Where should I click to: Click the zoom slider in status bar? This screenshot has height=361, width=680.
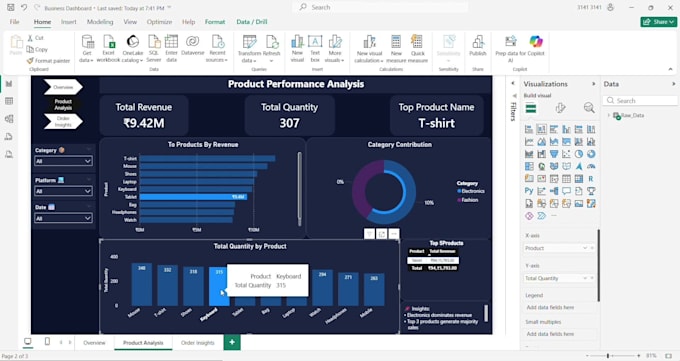[x=608, y=356]
